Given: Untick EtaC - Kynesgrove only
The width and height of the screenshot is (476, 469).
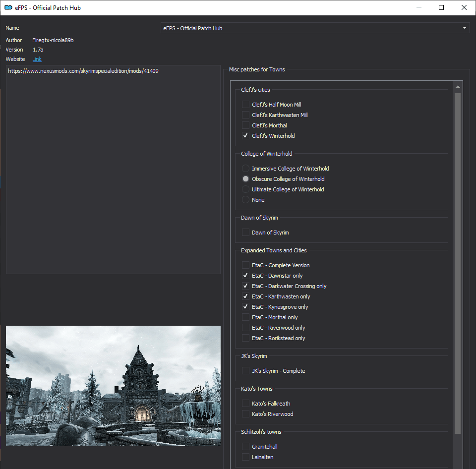Looking at the screenshot, I should pyautogui.click(x=245, y=307).
